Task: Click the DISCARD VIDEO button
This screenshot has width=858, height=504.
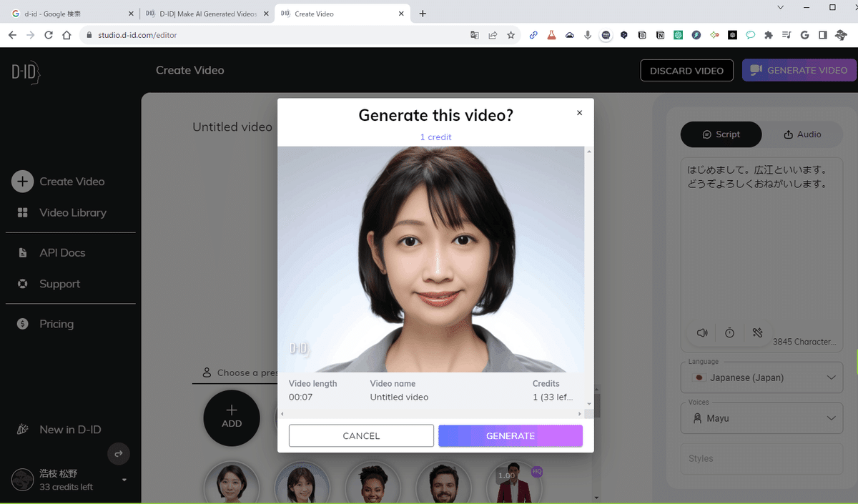Action: (686, 70)
